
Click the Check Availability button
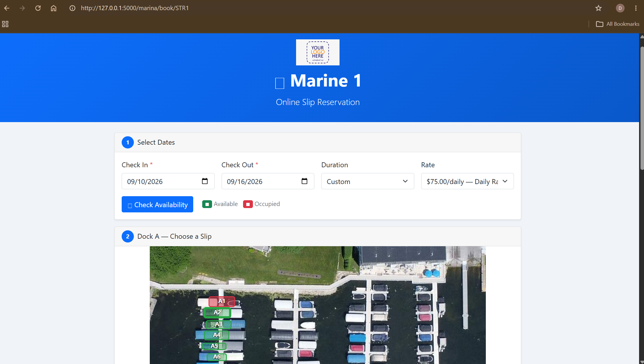coord(157,204)
